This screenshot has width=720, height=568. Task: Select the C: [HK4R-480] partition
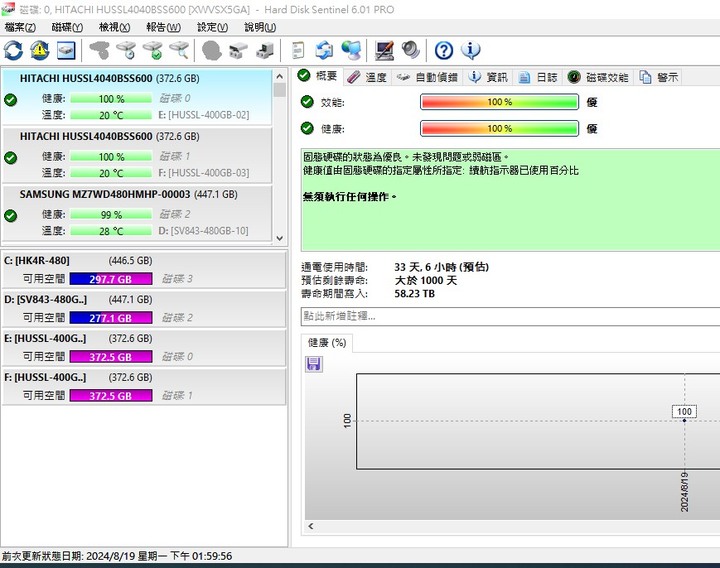pos(144,270)
